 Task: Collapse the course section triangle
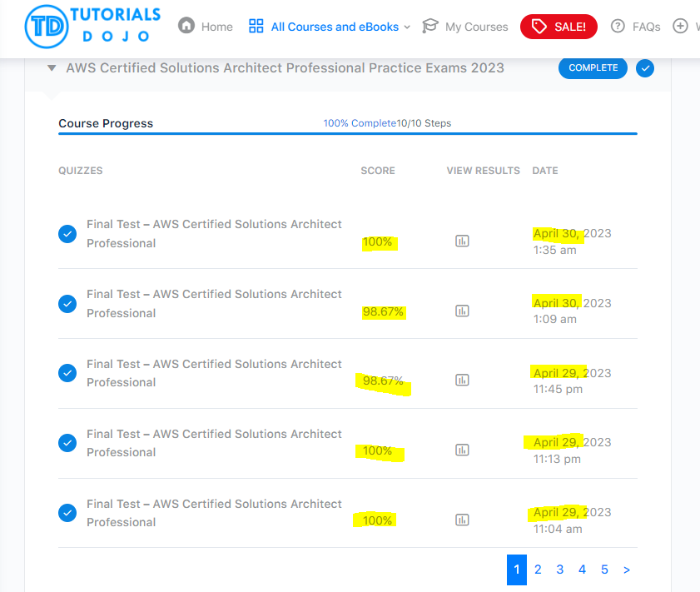52,68
